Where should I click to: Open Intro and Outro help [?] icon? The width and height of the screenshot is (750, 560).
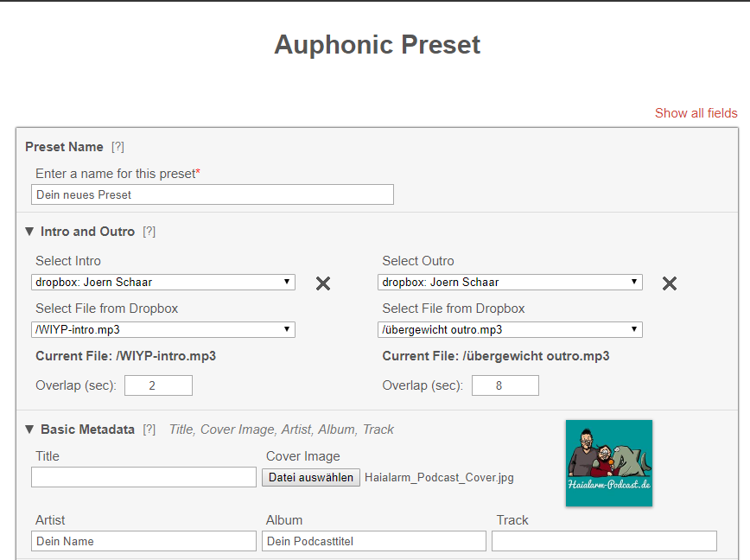coord(149,232)
